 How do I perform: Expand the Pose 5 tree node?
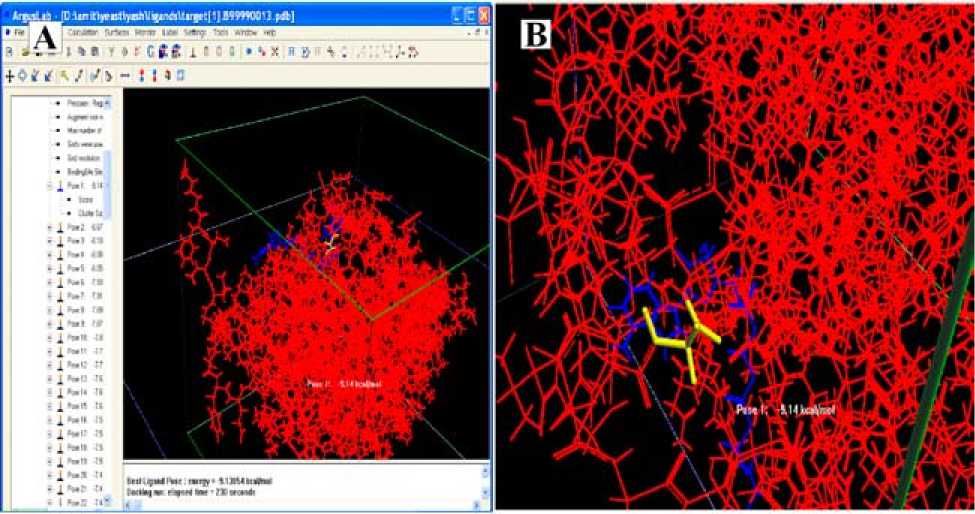tap(51, 268)
